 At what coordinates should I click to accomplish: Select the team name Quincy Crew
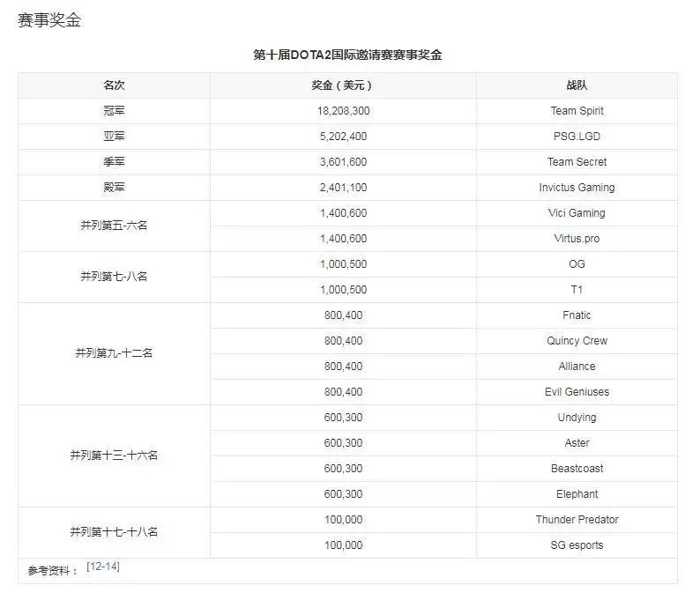(577, 341)
